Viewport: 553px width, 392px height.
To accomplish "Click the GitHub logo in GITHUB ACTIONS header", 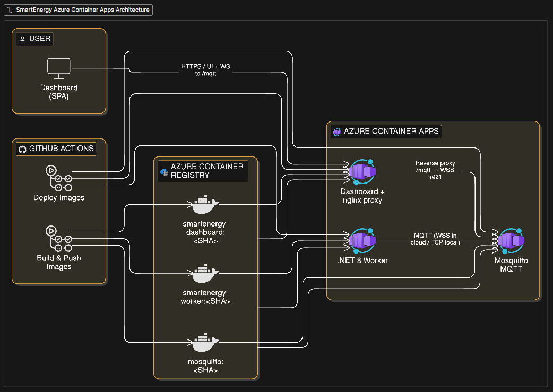I will tap(22, 149).
